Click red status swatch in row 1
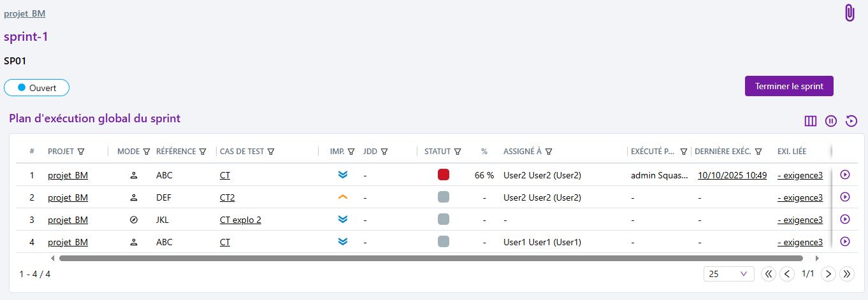 click(444, 175)
